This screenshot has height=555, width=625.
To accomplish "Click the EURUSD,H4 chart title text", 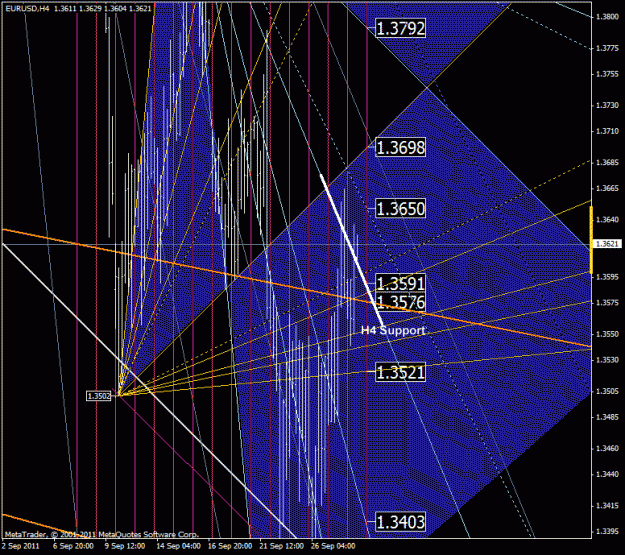I will [28, 8].
